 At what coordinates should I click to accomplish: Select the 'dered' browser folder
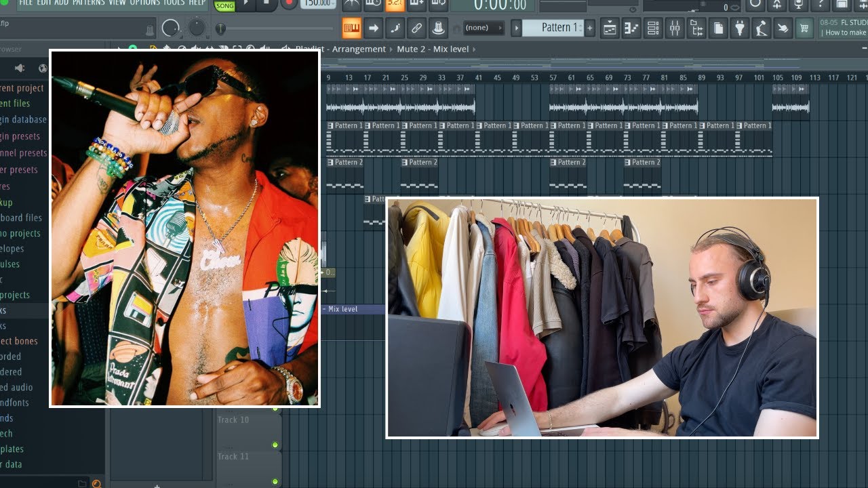(11, 371)
